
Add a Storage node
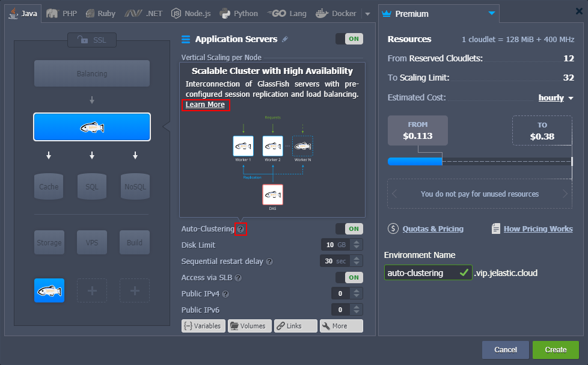click(49, 242)
